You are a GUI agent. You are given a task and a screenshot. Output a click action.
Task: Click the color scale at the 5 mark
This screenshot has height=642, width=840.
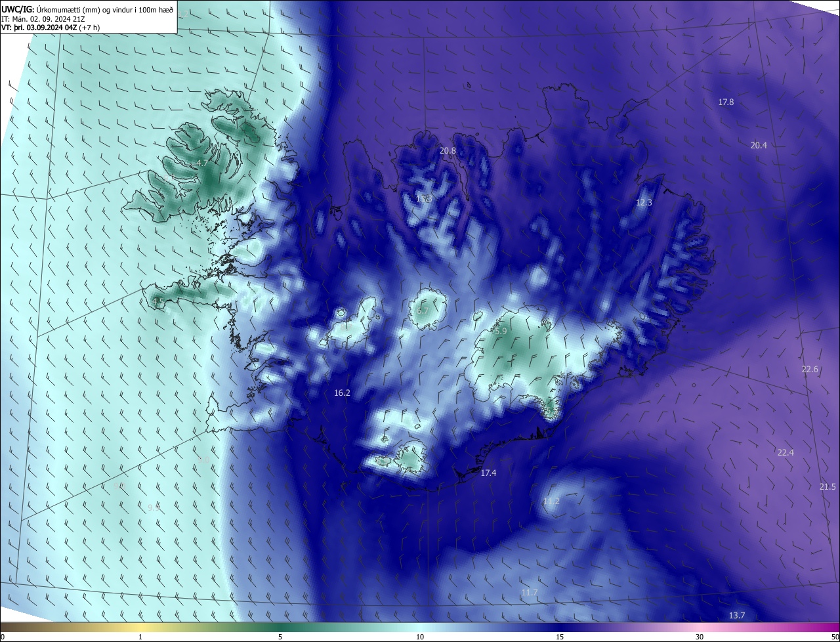pyautogui.click(x=280, y=637)
